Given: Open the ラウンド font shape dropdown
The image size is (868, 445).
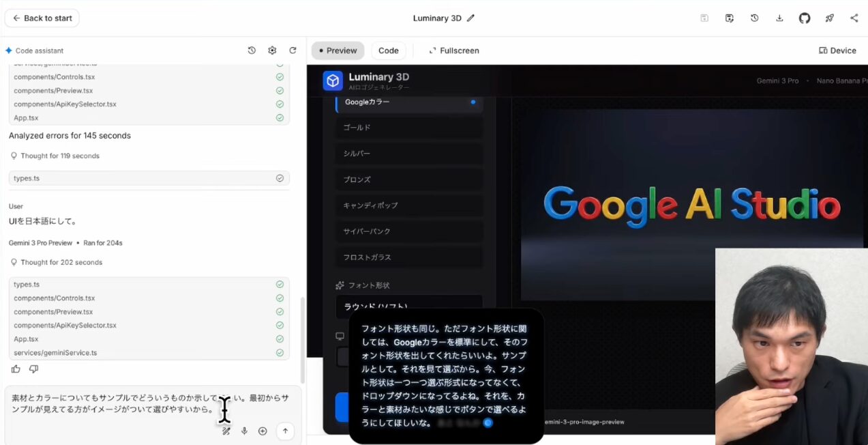Looking at the screenshot, I should click(x=409, y=306).
